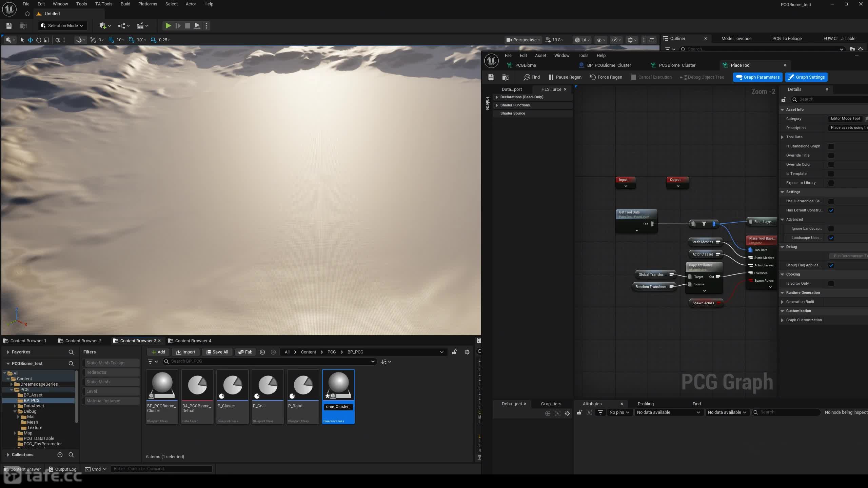Click the Force Regen button
The height and width of the screenshot is (488, 868).
606,77
